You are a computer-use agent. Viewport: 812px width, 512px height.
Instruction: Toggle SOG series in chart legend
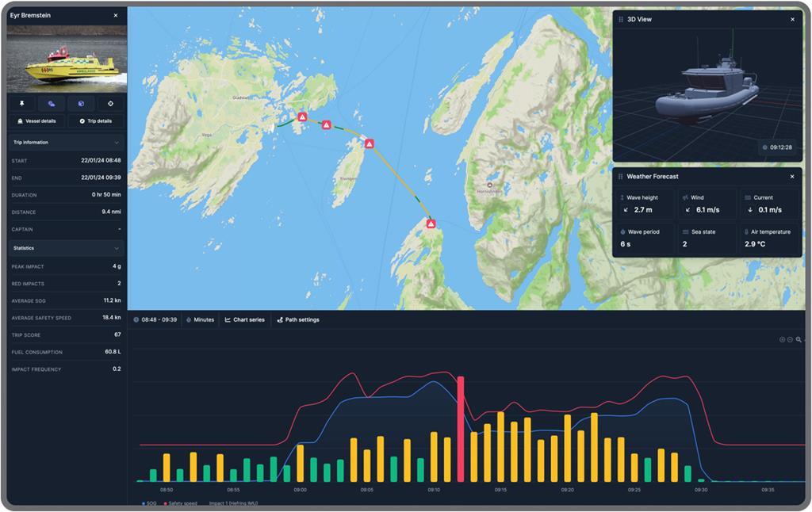[x=149, y=503]
